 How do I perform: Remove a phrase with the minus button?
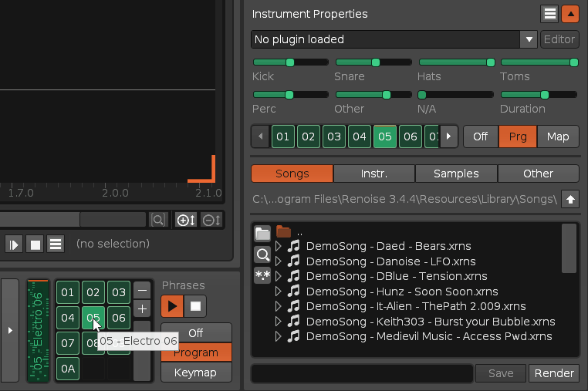142,291
